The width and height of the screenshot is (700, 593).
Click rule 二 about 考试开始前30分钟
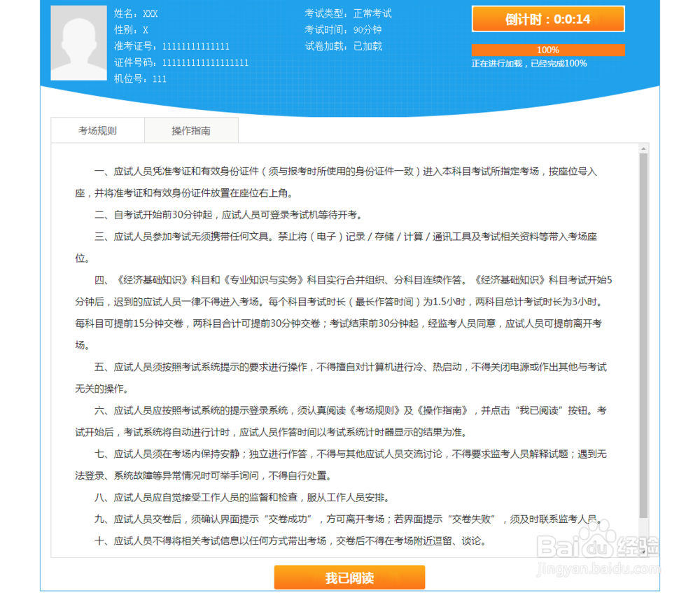pos(230,215)
